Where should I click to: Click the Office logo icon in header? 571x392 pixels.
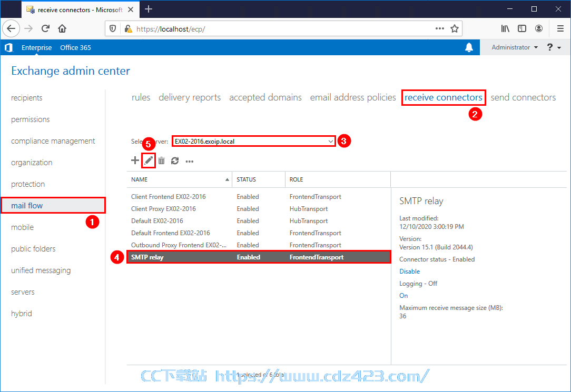point(9,47)
